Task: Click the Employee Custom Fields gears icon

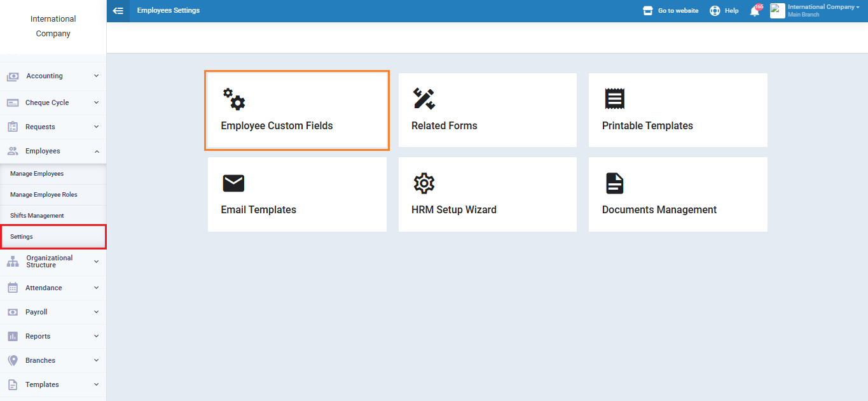Action: (233, 99)
